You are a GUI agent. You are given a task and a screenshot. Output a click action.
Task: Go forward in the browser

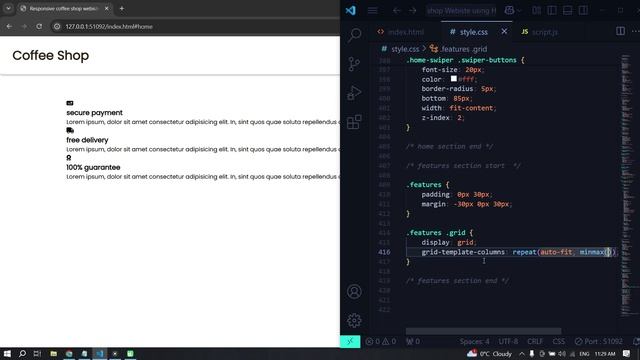click(x=24, y=27)
